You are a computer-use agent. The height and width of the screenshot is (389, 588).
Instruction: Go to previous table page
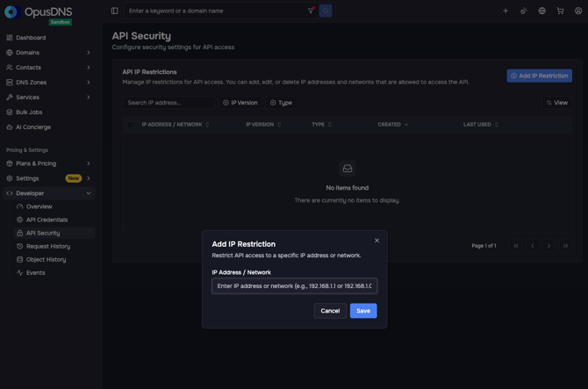pos(533,246)
